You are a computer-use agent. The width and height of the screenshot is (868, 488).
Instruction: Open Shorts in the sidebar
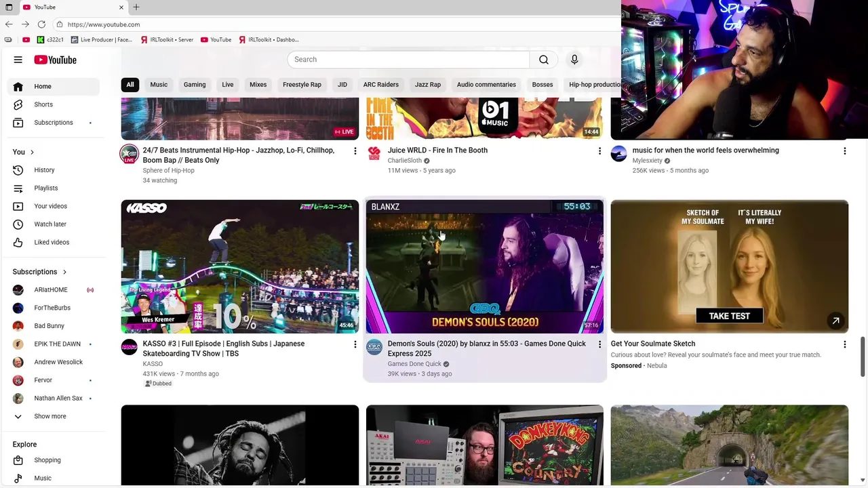click(54, 104)
